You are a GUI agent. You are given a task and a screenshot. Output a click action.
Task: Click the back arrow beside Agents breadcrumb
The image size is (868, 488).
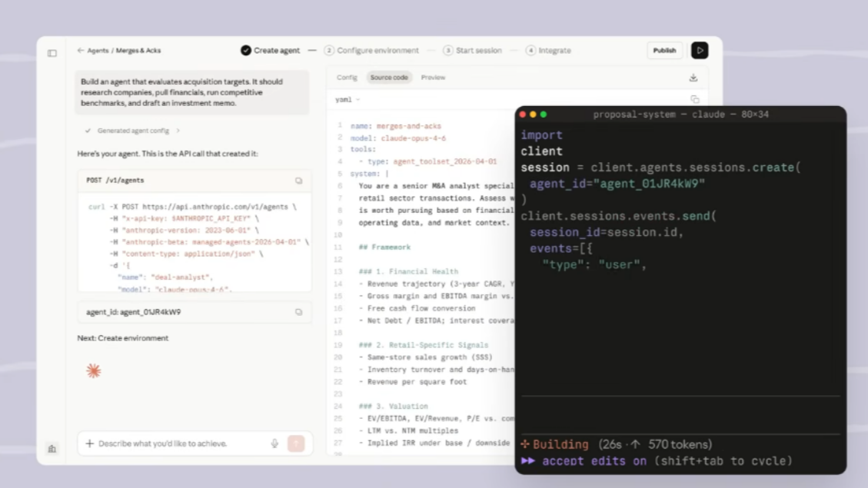80,51
